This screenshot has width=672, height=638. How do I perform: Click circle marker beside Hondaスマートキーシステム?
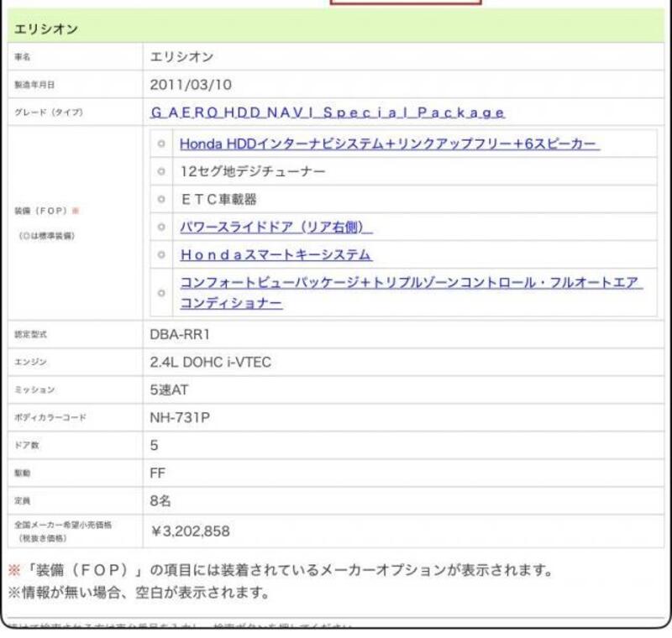[x=160, y=254]
